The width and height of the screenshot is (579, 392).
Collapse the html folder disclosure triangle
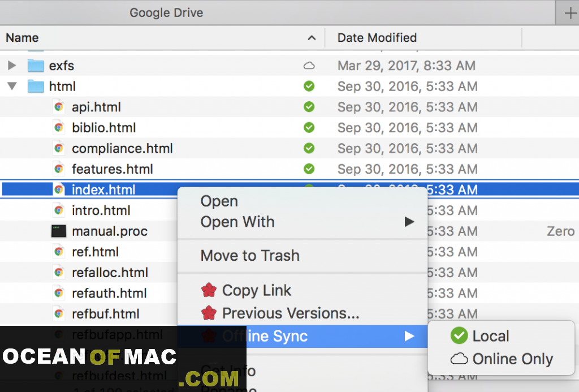pyautogui.click(x=12, y=87)
